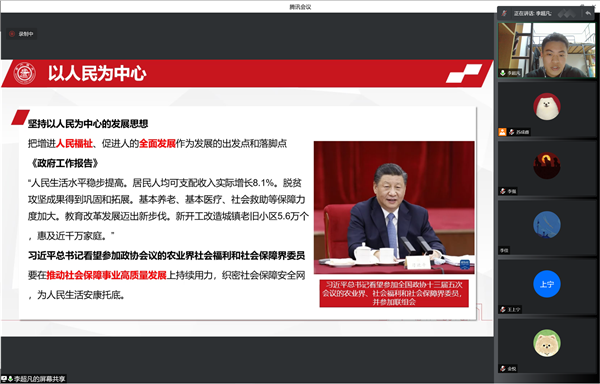Select the blue '上宁' avatar circle
600x384 pixels.
click(x=547, y=284)
